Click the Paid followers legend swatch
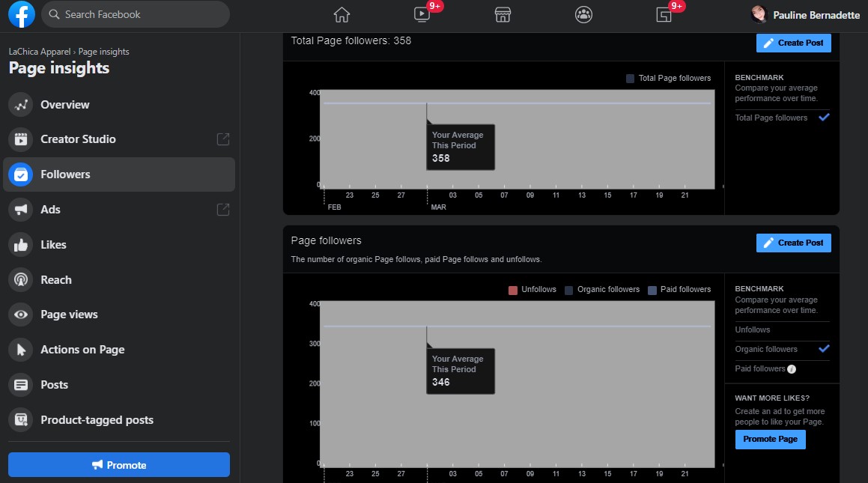 click(652, 290)
